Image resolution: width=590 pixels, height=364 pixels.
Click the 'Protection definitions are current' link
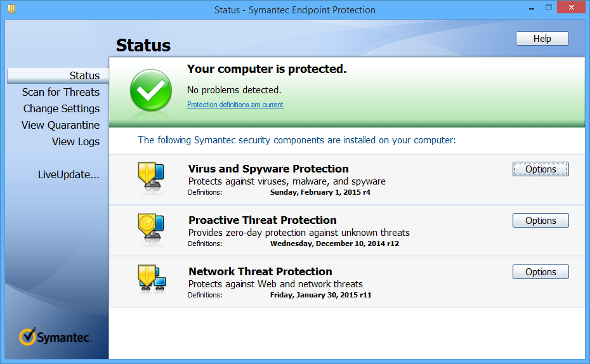[x=235, y=105]
